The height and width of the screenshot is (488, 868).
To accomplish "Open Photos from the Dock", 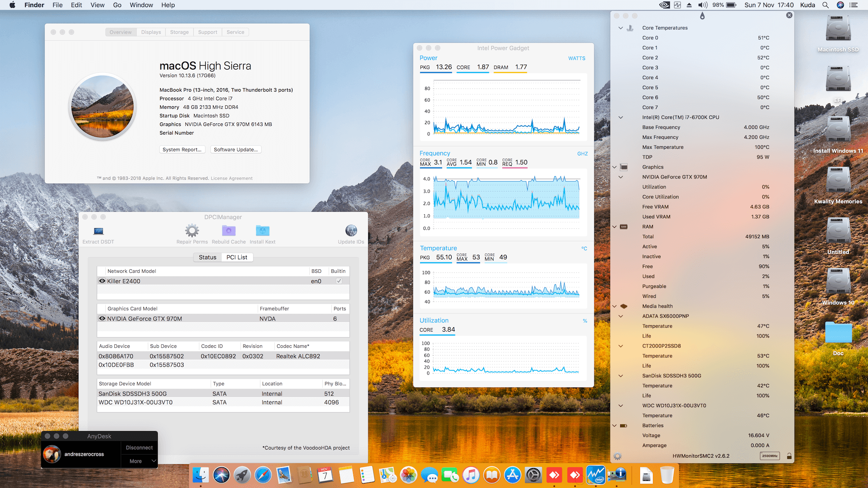I will click(x=409, y=475).
